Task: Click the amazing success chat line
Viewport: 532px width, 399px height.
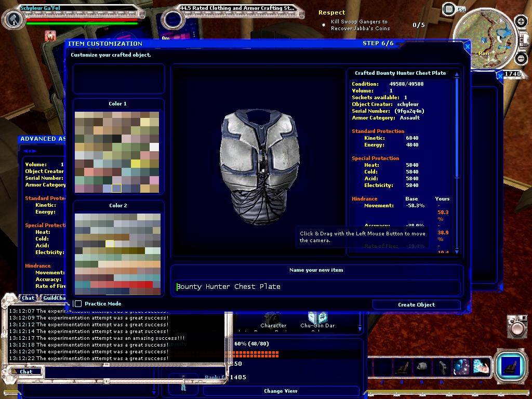Action: (97, 338)
